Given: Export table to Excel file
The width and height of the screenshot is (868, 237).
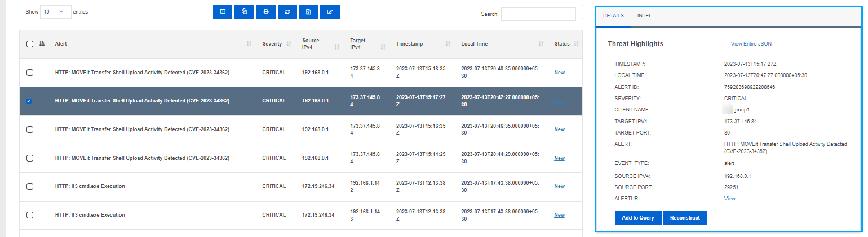Looking at the screenshot, I should [308, 12].
